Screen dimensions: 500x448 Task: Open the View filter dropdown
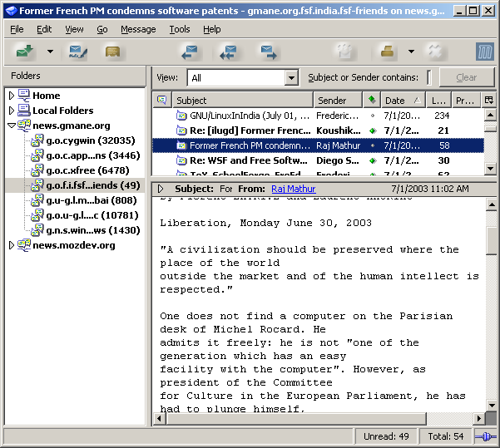click(x=291, y=78)
